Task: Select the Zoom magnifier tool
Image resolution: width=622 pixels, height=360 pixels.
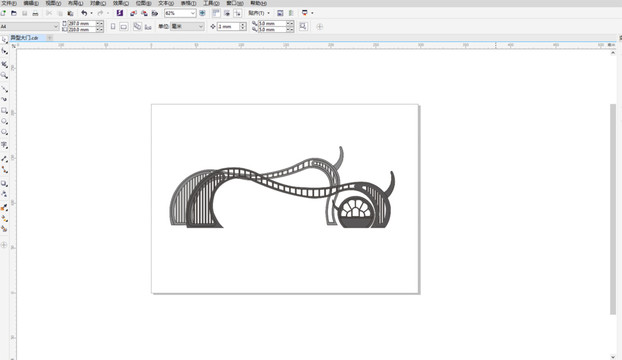Action: [4, 75]
